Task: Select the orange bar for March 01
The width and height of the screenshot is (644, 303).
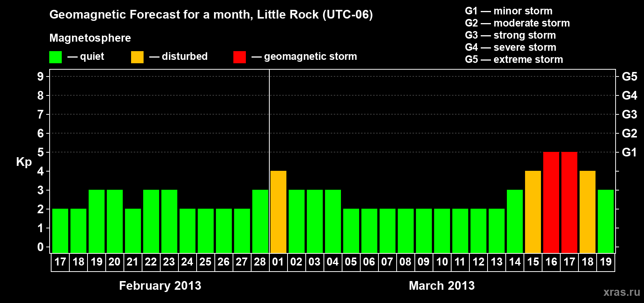Action: pyautogui.click(x=278, y=212)
